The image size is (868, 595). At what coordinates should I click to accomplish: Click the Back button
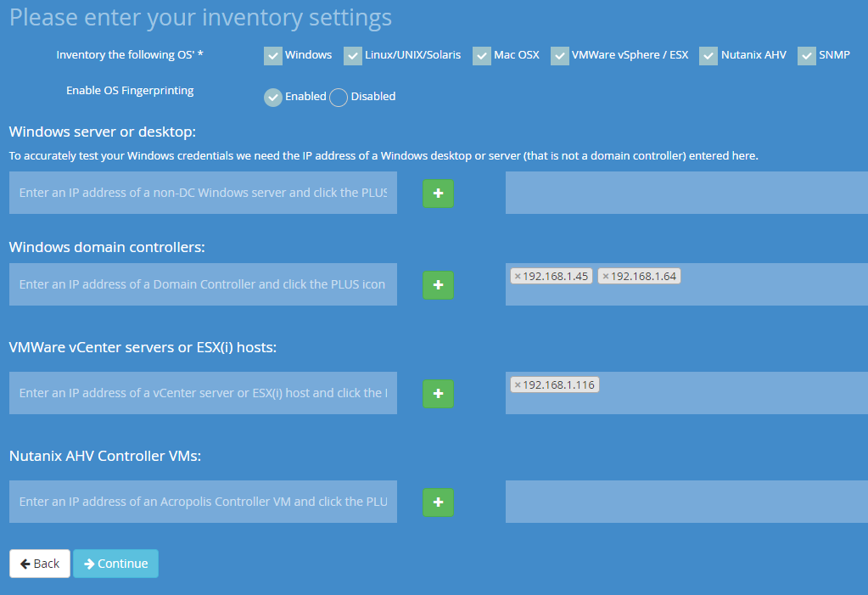coord(39,563)
